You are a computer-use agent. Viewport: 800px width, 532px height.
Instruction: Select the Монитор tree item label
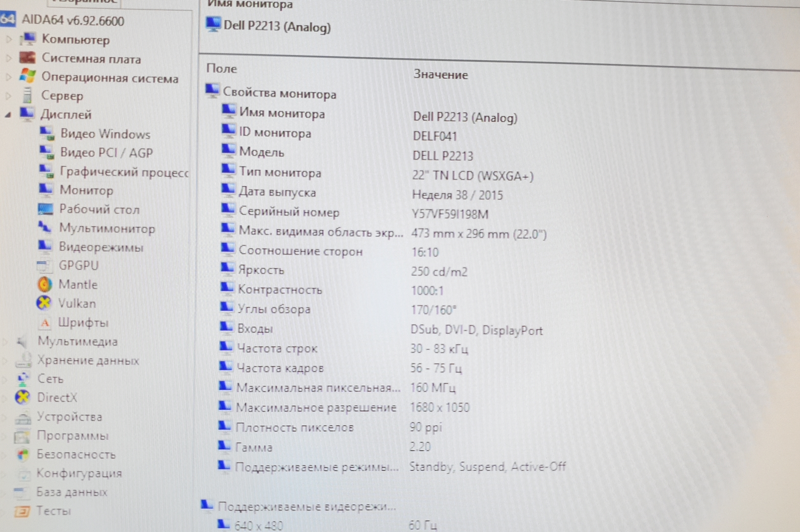point(86,190)
